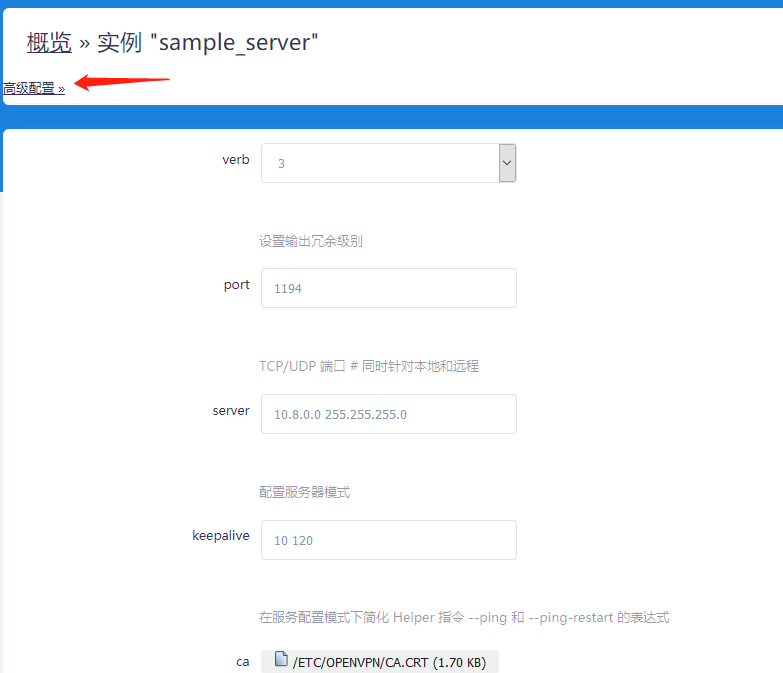
Task: Open the verb dropdown arrow
Action: pos(507,162)
